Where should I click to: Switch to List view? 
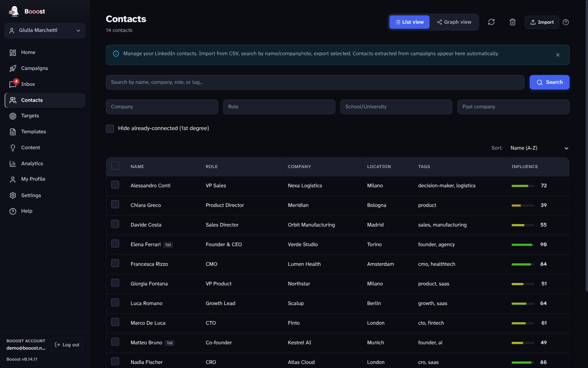409,22
